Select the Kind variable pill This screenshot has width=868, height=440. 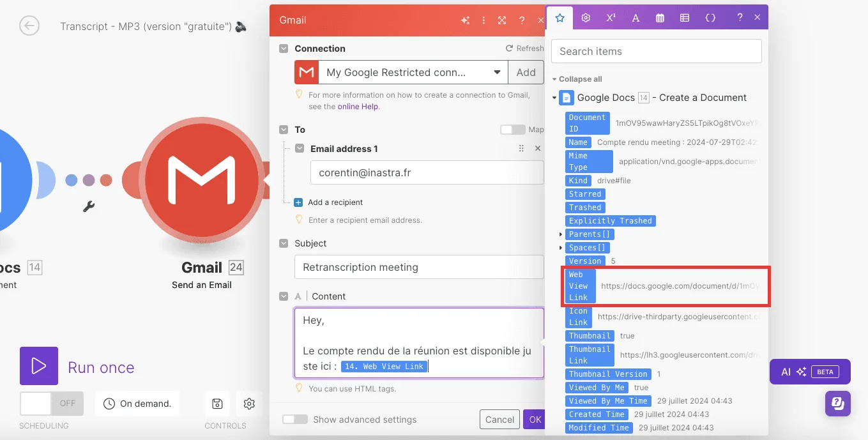tap(578, 181)
